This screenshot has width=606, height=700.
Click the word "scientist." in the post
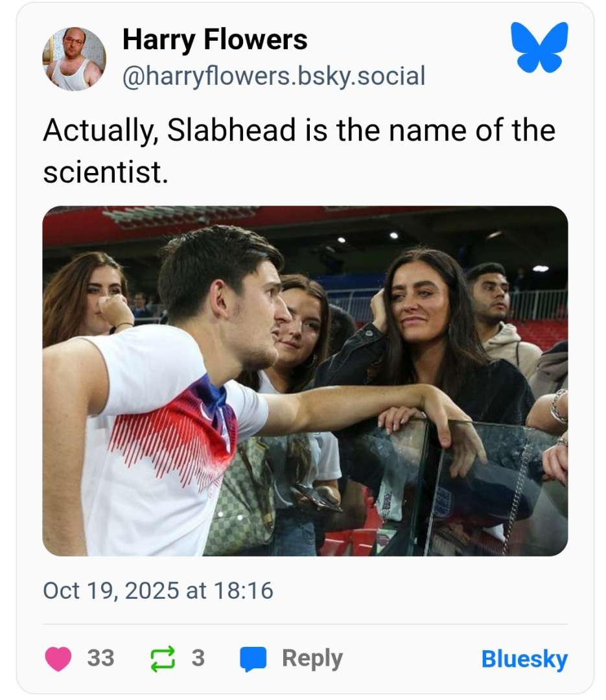pos(105,171)
